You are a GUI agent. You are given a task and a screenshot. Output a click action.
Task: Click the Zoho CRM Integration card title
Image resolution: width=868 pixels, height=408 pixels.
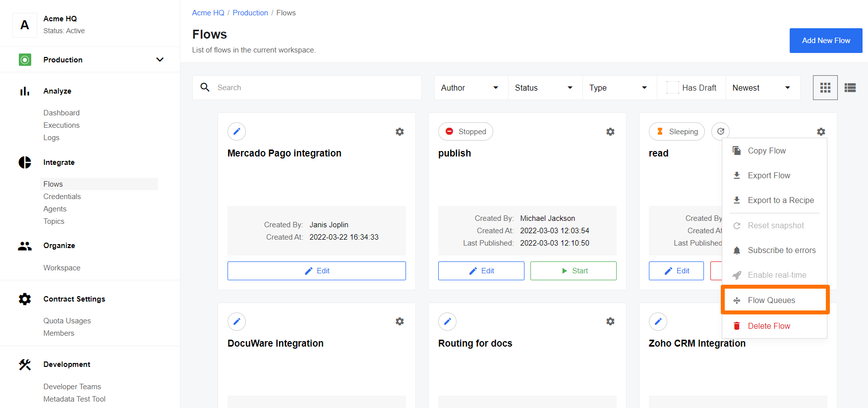697,343
